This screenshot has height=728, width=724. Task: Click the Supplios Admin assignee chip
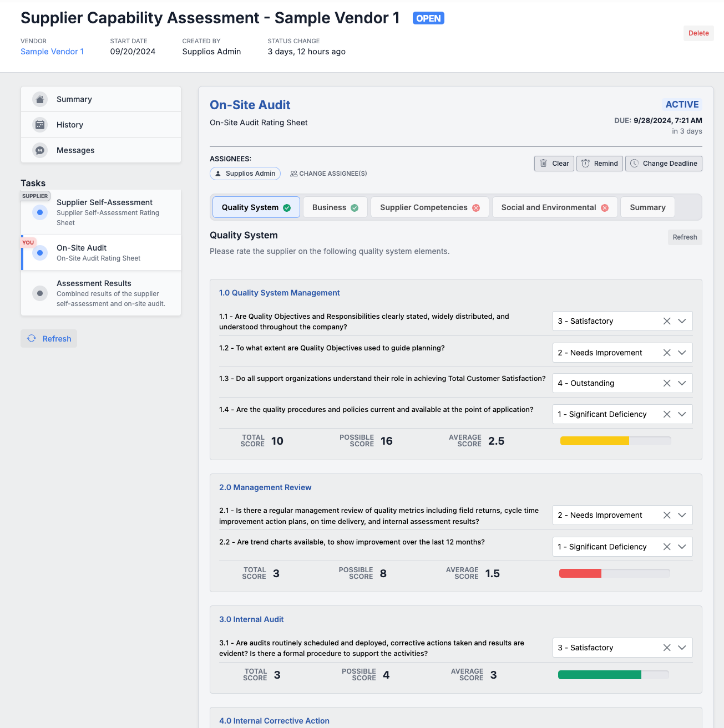245,174
